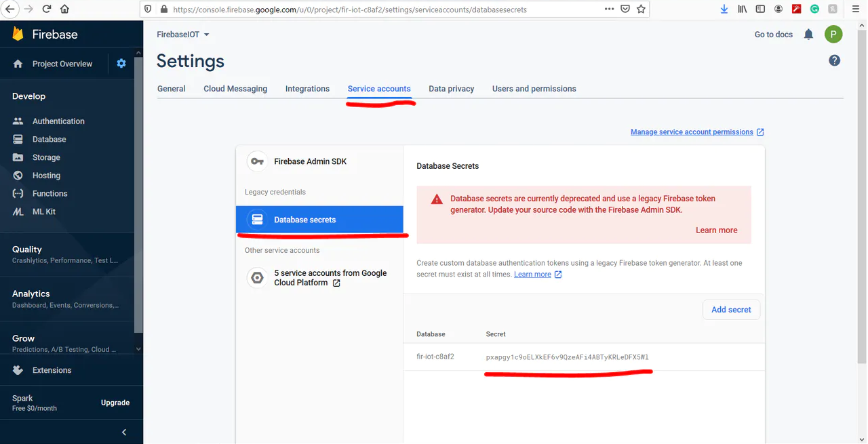Open help question mark icon
The image size is (868, 444).
pos(835,60)
